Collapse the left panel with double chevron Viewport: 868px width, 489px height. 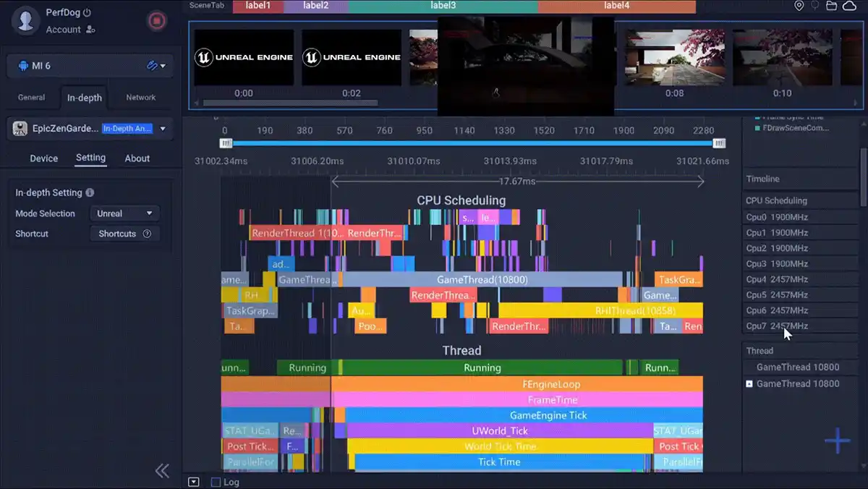(x=162, y=471)
